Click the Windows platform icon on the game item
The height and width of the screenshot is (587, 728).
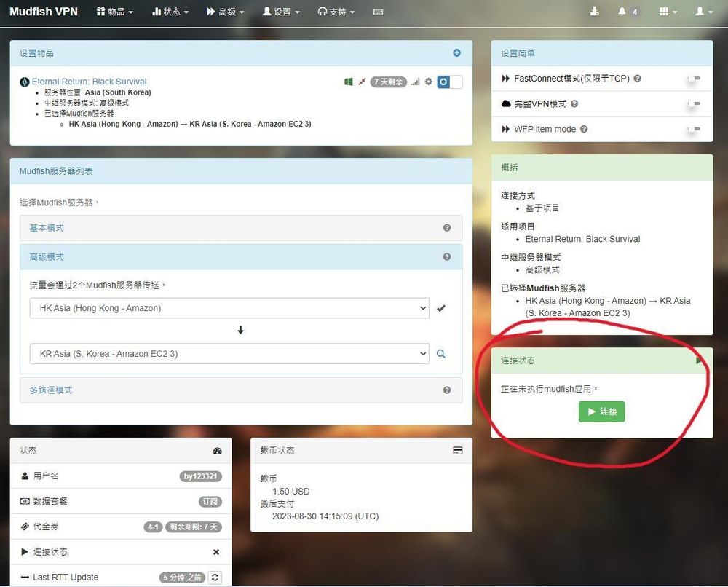click(x=348, y=82)
